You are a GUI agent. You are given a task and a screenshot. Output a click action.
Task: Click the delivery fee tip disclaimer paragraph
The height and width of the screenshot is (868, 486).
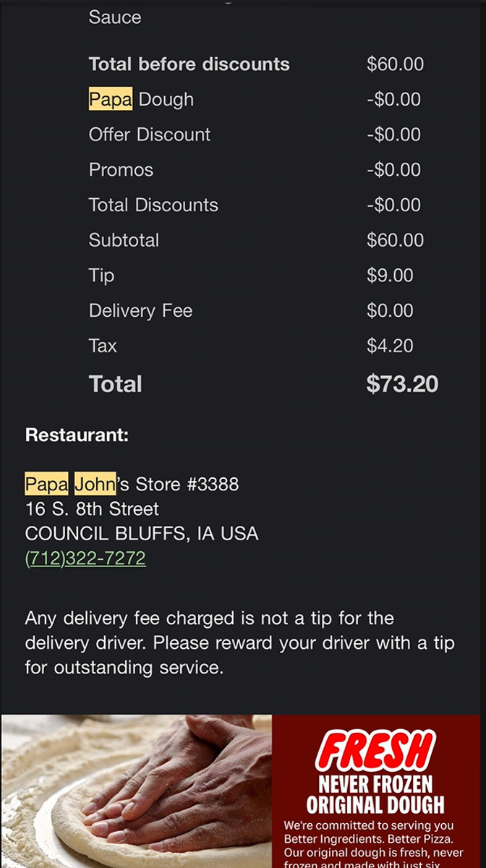pyautogui.click(x=239, y=643)
